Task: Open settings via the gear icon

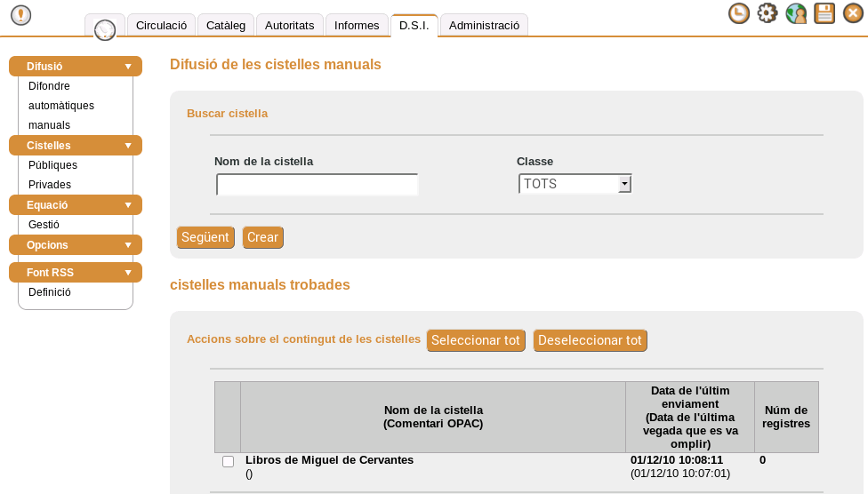Action: (x=767, y=13)
